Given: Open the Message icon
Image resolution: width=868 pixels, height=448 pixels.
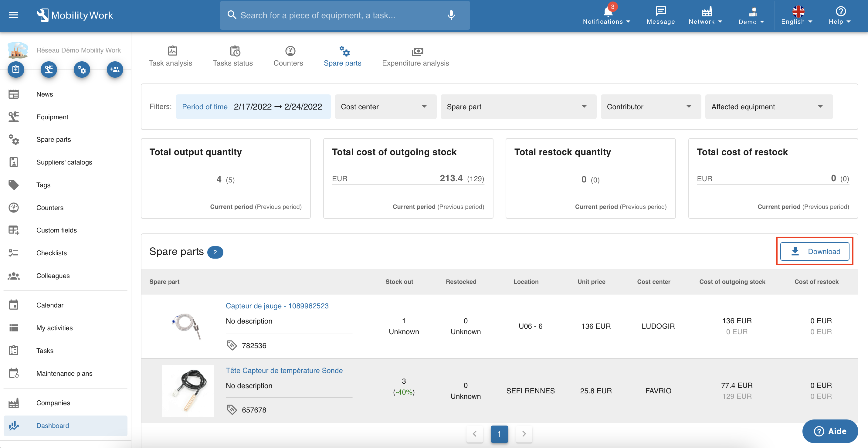Looking at the screenshot, I should 661,11.
